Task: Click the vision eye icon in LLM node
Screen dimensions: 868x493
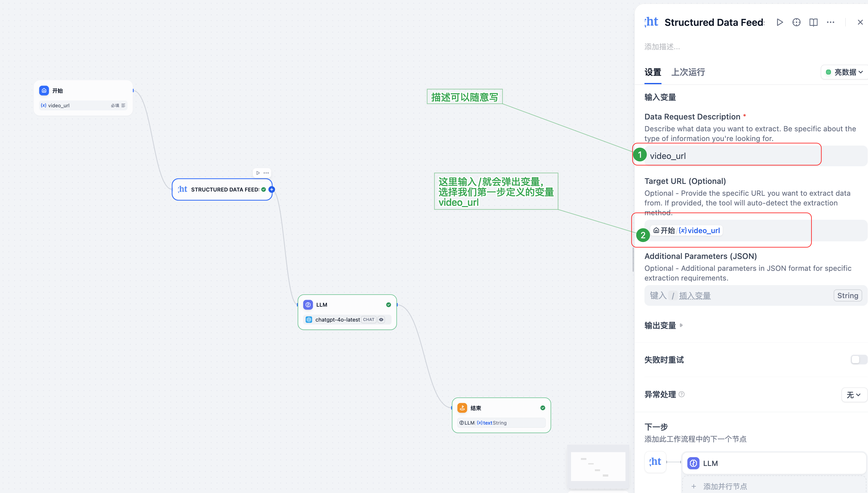Action: (381, 319)
